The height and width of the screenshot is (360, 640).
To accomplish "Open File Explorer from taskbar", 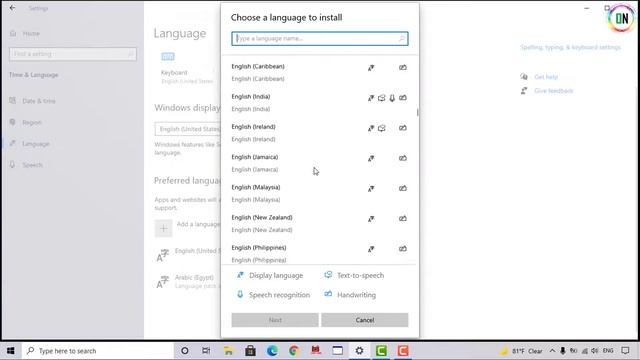I will pos(228,351).
